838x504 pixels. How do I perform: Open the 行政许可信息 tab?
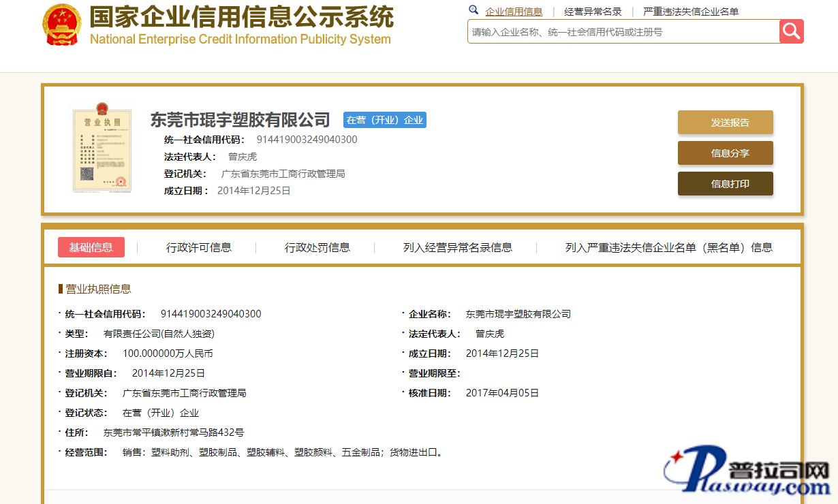(198, 247)
